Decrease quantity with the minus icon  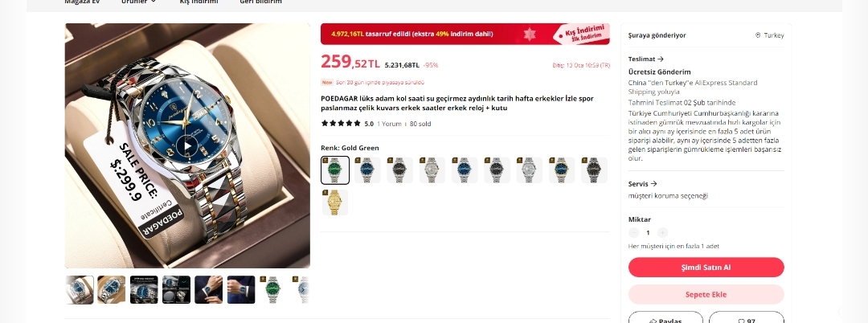click(x=634, y=233)
